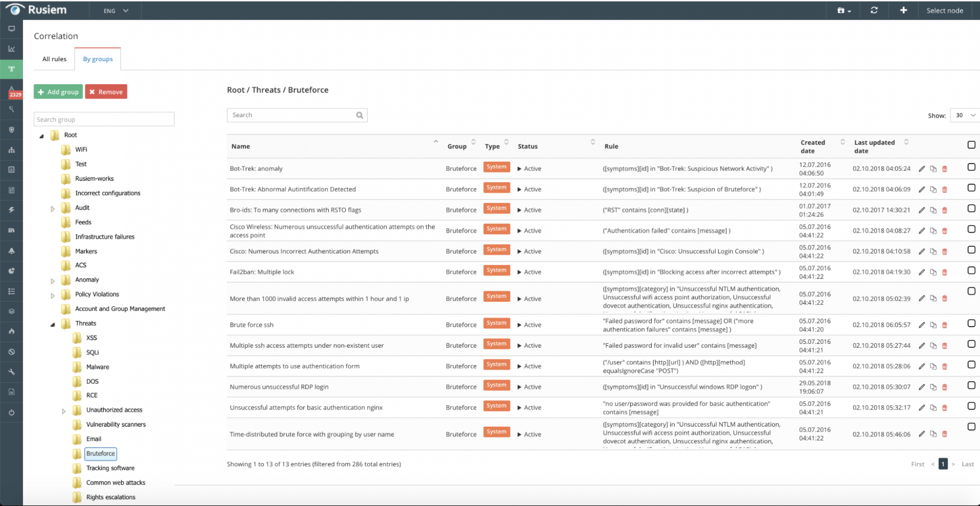
Task: Click the search magnifier icon
Action: [x=360, y=115]
